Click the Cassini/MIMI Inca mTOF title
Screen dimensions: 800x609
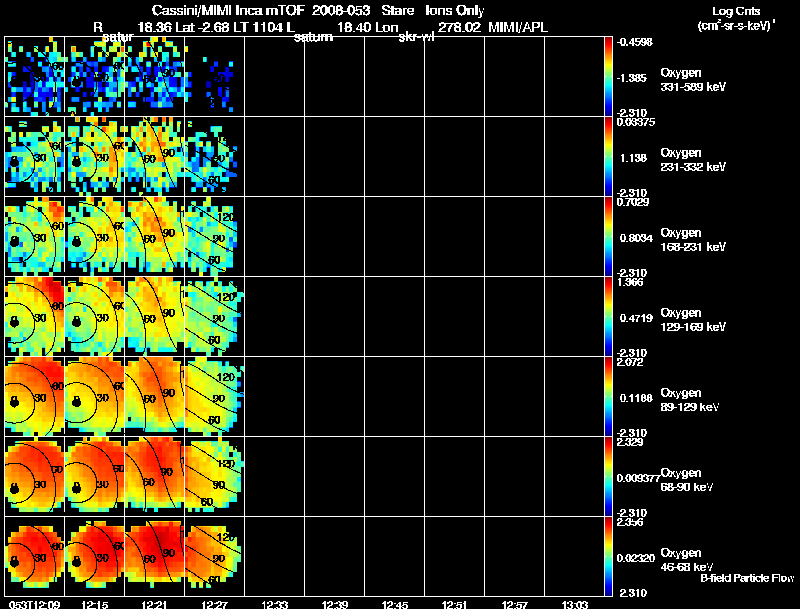tap(228, 10)
